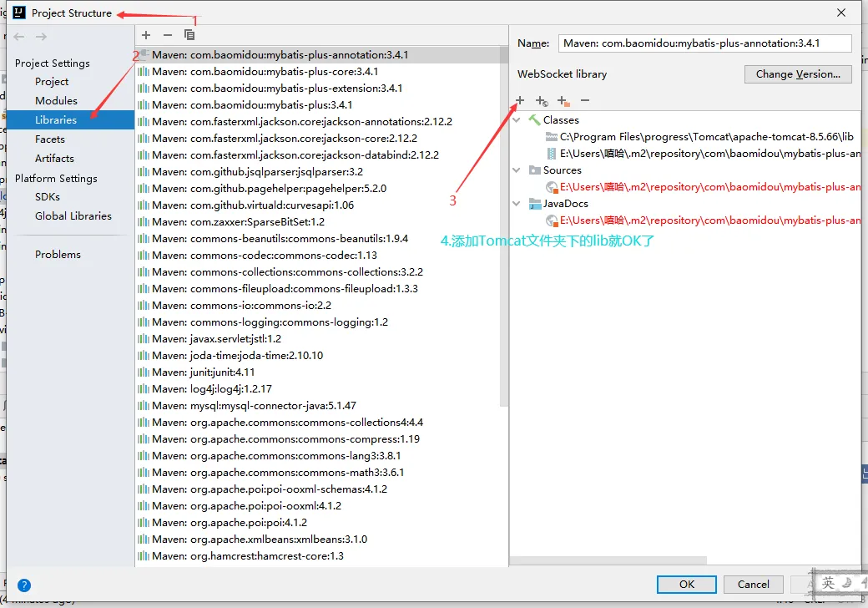
Task: Select Maven: org.apache.poi:poi:4.1.2
Action: click(320, 522)
